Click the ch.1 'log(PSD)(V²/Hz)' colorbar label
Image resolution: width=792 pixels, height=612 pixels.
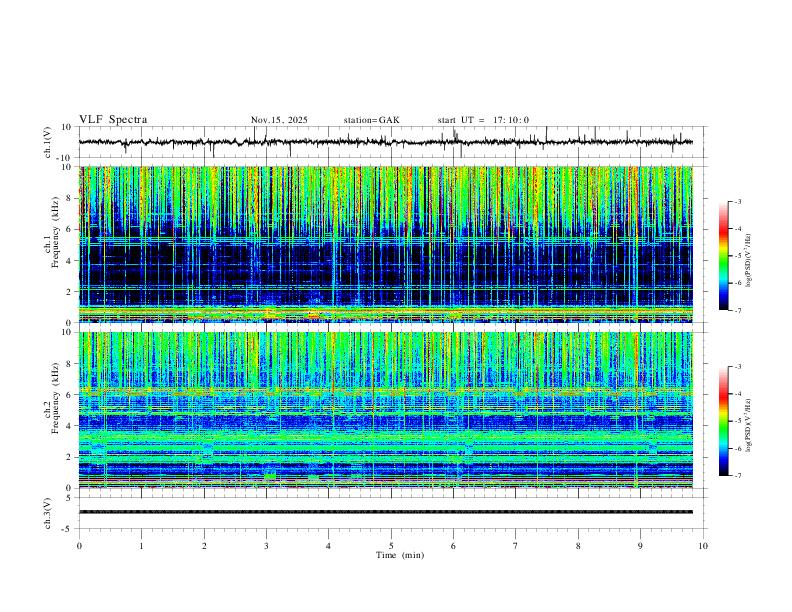pos(748,260)
